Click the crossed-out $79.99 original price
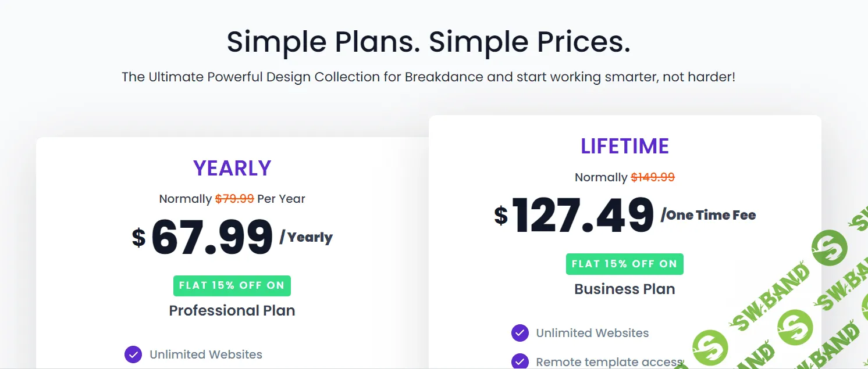The height and width of the screenshot is (369, 868). 234,199
